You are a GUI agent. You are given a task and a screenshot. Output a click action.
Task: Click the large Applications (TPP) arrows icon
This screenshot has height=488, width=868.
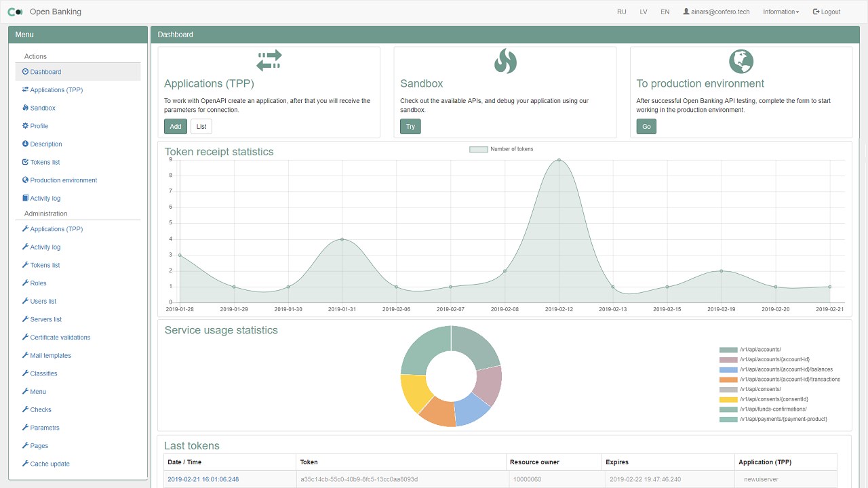[x=269, y=61]
